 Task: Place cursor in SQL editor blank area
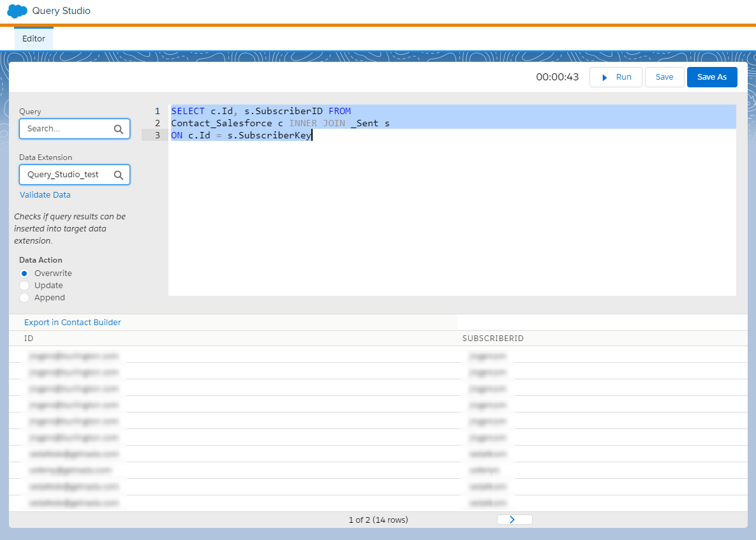[447, 223]
